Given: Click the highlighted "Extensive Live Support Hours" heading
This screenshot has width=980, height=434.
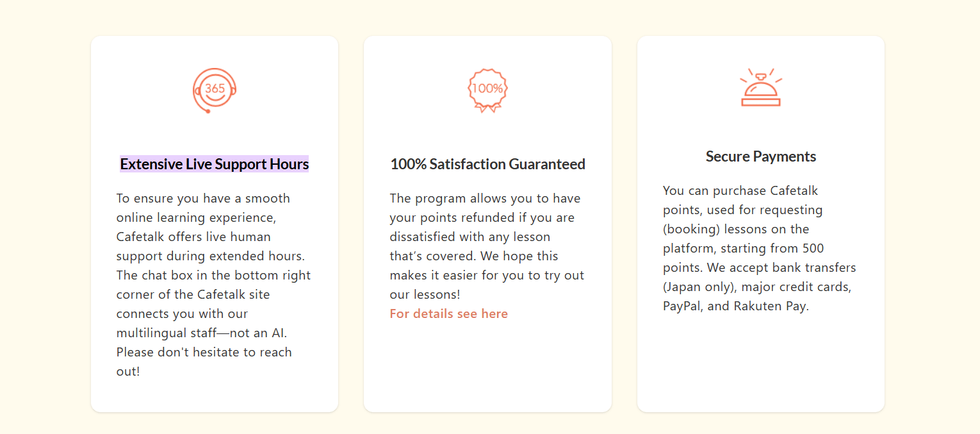Looking at the screenshot, I should point(214,164).
